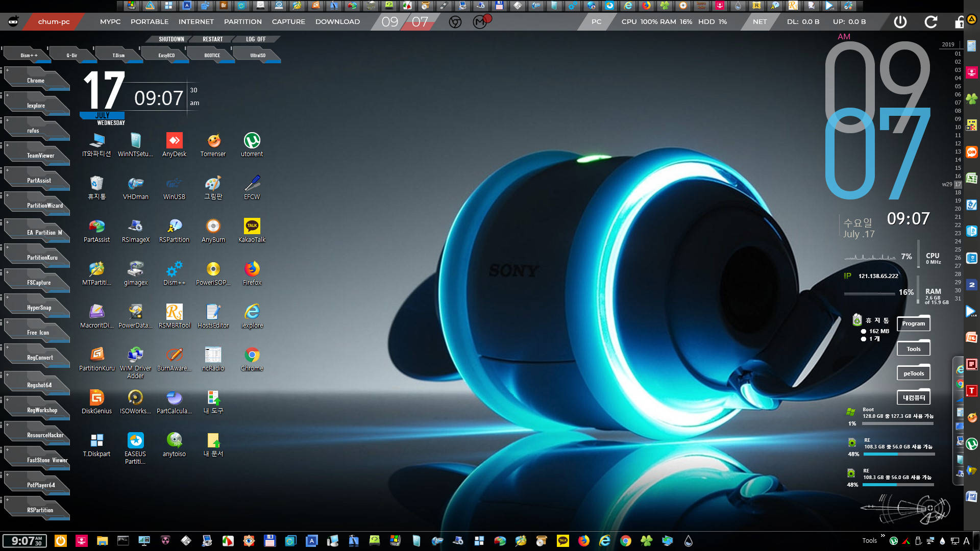Click the 내컴퓨터 button

click(x=913, y=397)
